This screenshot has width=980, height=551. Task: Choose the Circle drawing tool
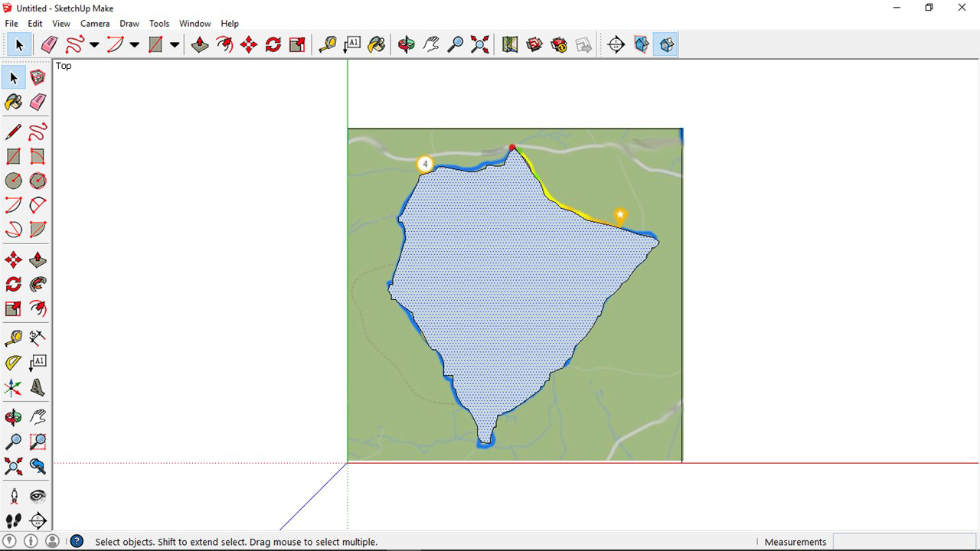click(x=14, y=181)
